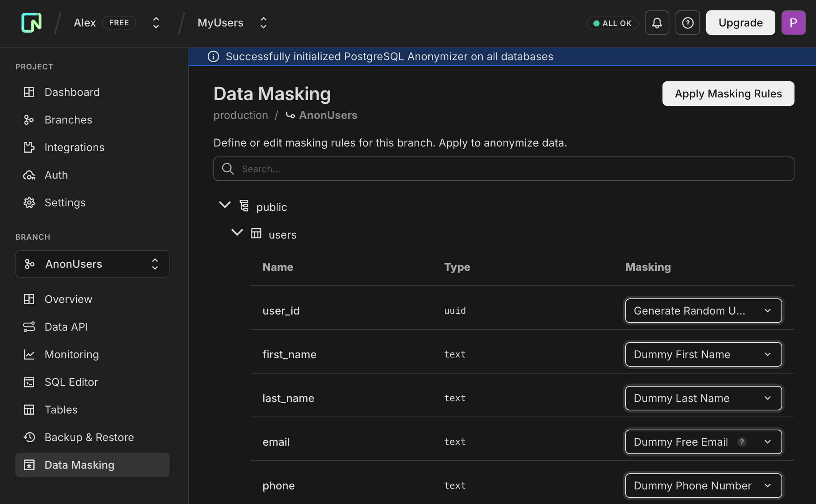Open the Settings section
The height and width of the screenshot is (504, 816).
tap(65, 202)
